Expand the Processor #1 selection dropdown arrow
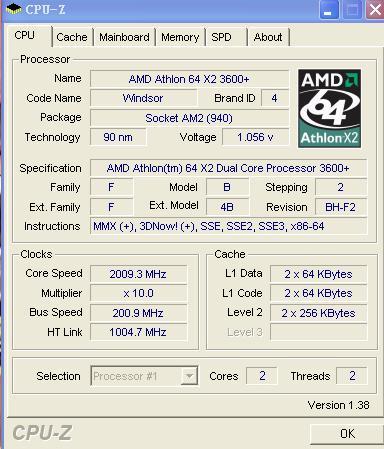This screenshot has width=384, height=449. 189,376
